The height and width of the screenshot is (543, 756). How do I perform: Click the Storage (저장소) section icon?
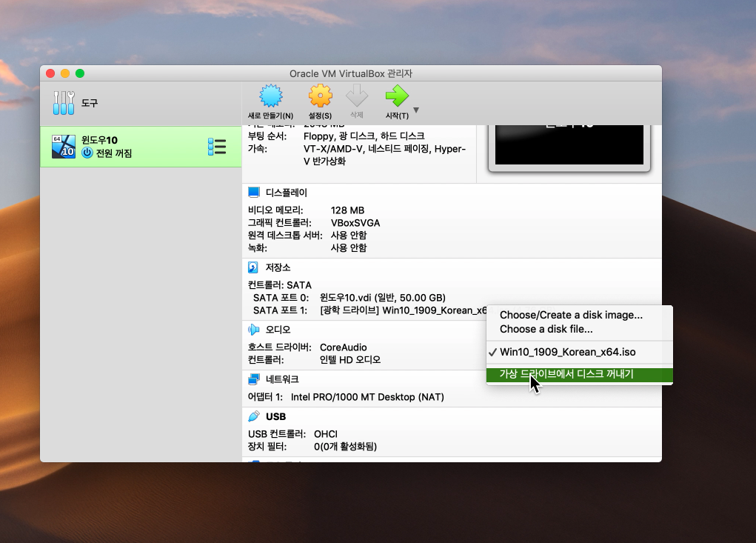pyautogui.click(x=253, y=267)
